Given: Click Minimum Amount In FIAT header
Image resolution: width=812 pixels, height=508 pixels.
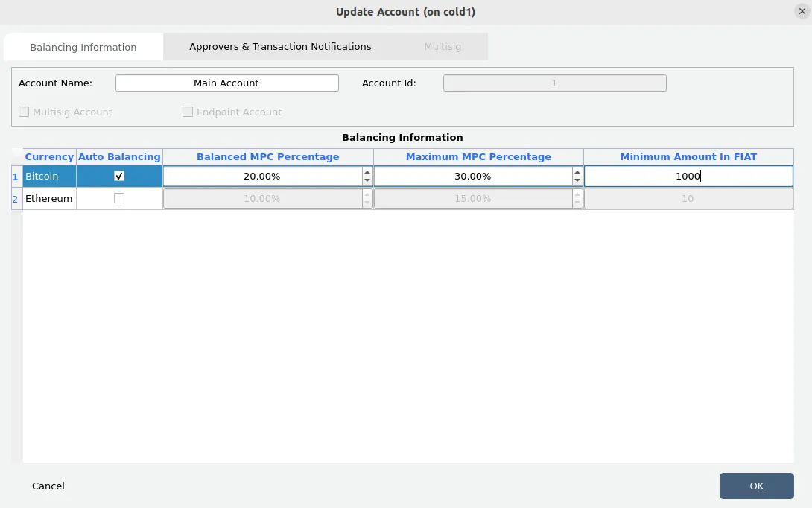Looking at the screenshot, I should [x=689, y=157].
